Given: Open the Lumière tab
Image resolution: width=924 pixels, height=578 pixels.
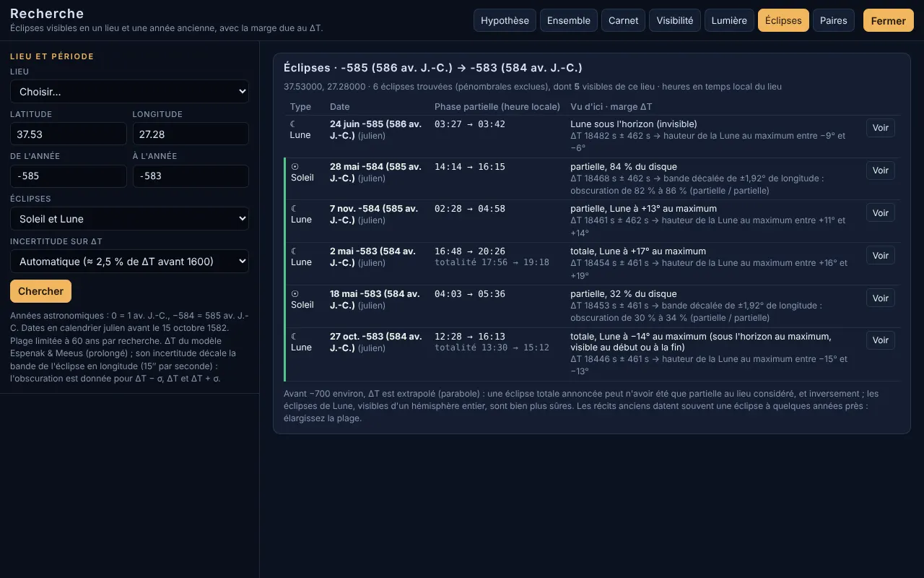Looking at the screenshot, I should point(729,20).
